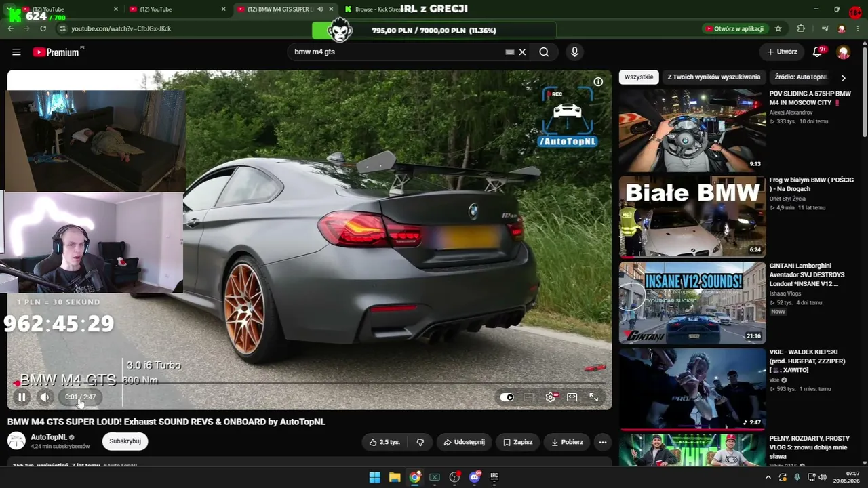Toggle the autoplay switch in player

click(507, 397)
